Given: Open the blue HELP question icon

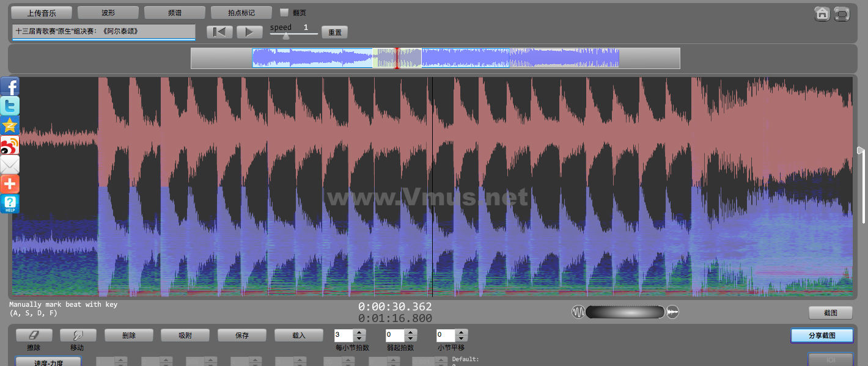Looking at the screenshot, I should point(10,203).
